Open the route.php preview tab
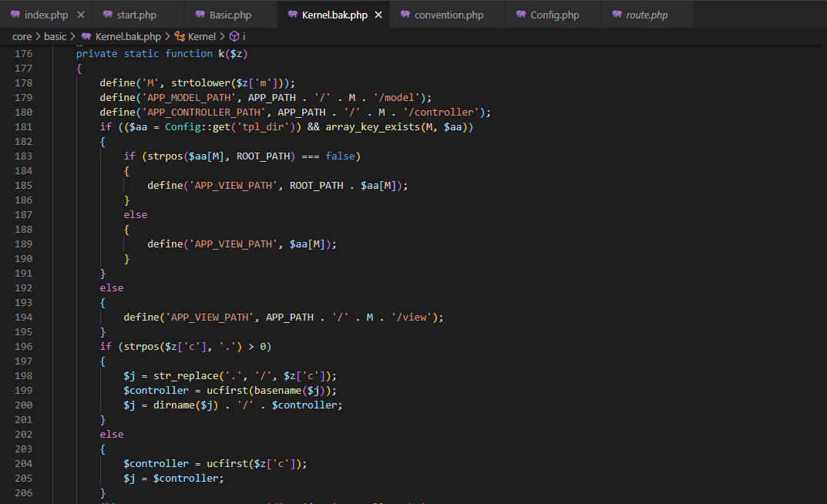 [x=647, y=15]
